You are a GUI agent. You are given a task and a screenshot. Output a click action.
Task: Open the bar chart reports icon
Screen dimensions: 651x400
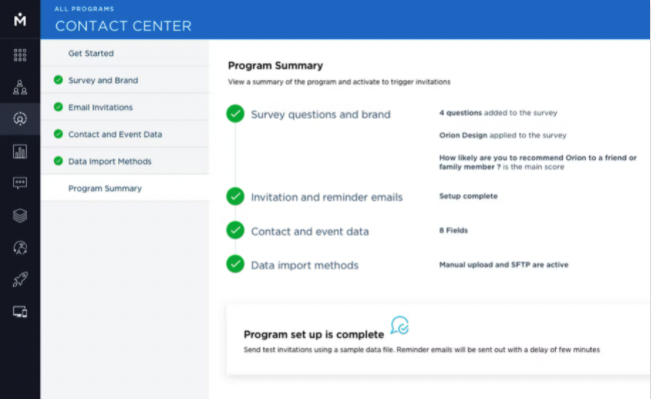click(20, 152)
